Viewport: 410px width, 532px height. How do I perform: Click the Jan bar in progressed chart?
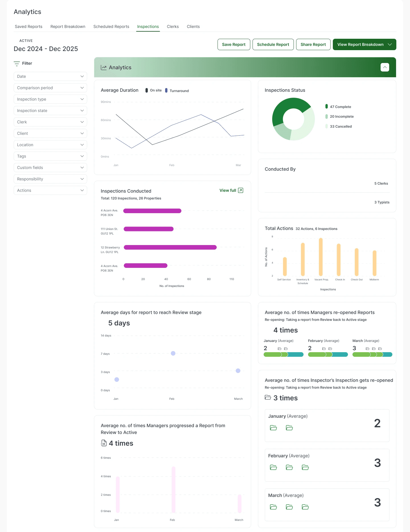pyautogui.click(x=118, y=494)
